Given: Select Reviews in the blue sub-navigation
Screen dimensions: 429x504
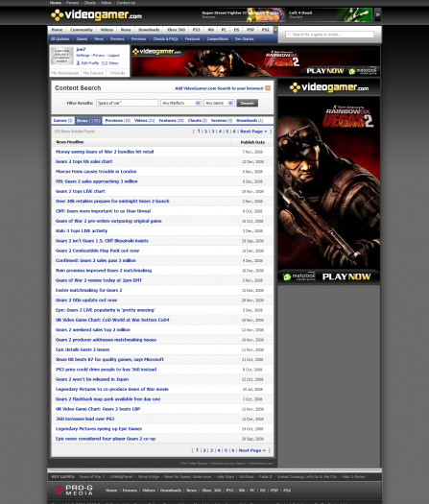Looking at the screenshot, I should click(117, 39).
